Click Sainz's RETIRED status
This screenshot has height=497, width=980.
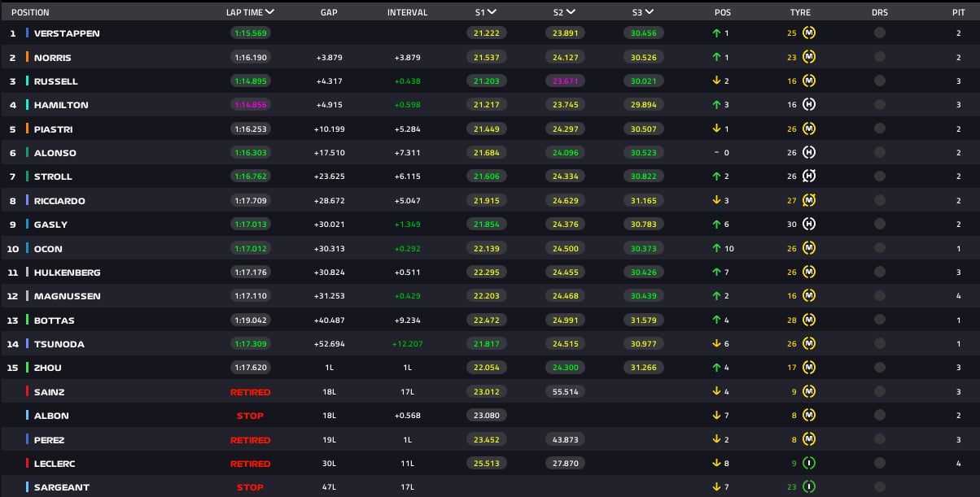[x=250, y=392]
